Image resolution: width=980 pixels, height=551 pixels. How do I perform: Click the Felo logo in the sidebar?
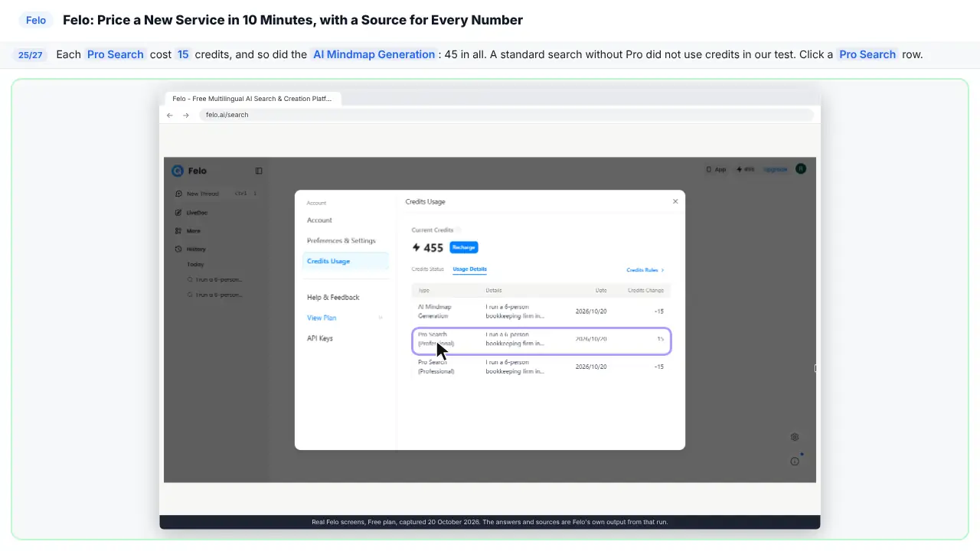(189, 171)
